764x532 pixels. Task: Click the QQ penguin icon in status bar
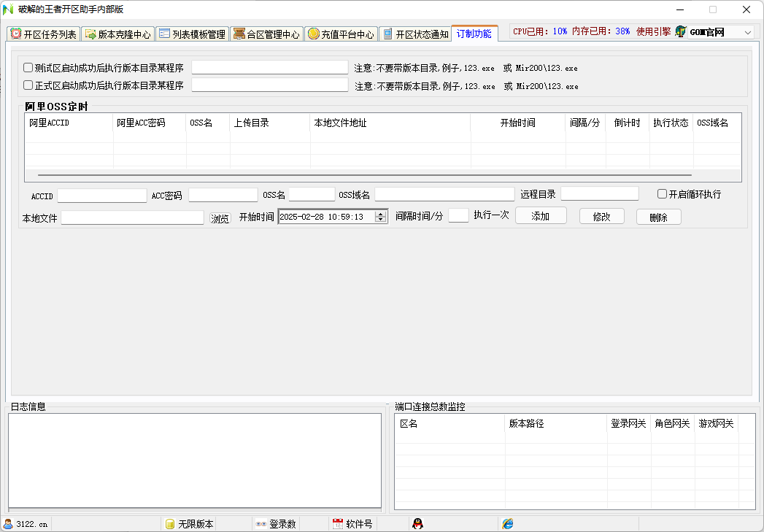[x=417, y=524]
